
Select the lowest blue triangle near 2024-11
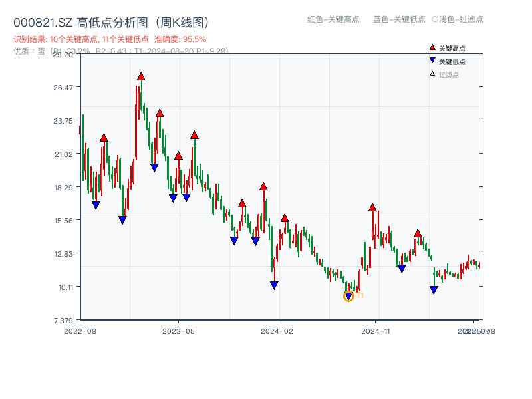[433, 289]
